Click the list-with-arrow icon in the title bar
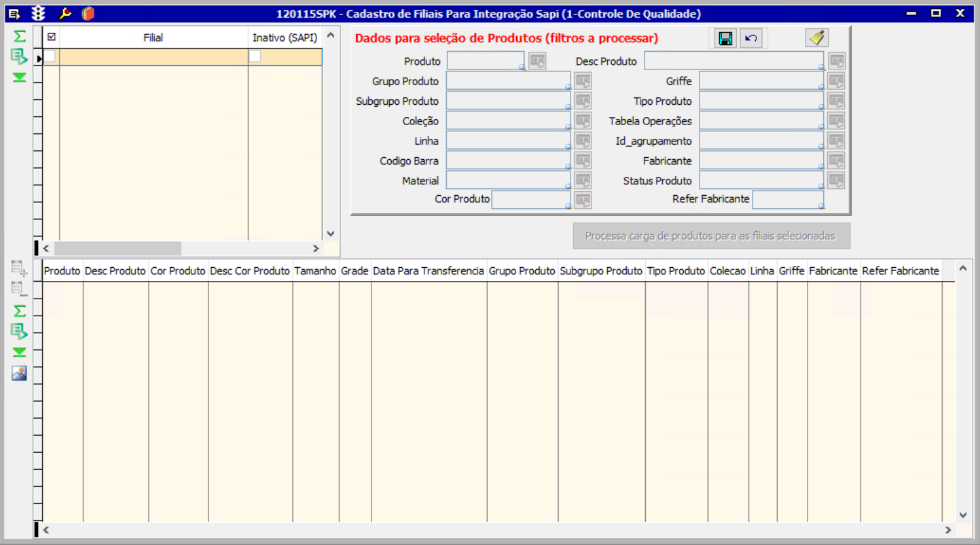This screenshot has width=980, height=545. coord(14,13)
